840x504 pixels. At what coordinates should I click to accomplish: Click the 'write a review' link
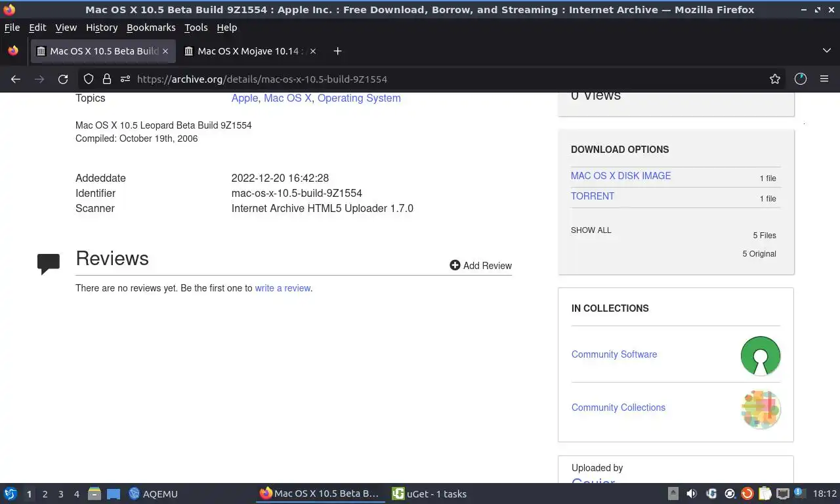click(283, 288)
